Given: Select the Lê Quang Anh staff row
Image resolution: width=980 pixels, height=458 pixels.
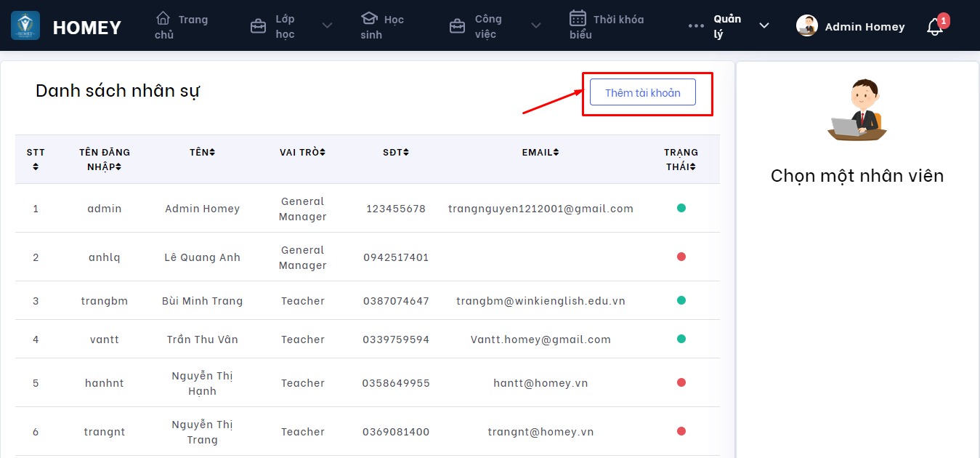Looking at the screenshot, I should coord(202,257).
